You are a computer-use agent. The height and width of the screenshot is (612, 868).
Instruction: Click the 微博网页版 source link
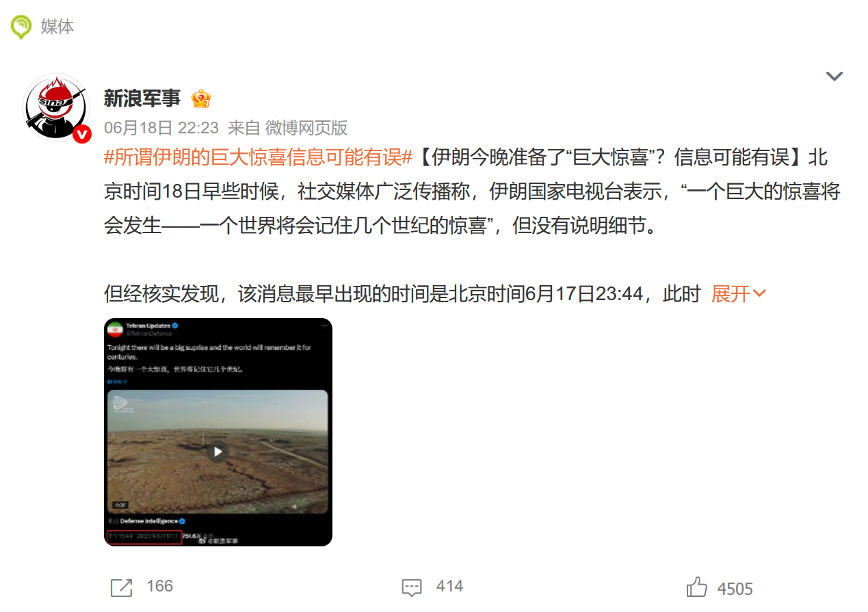(x=306, y=128)
